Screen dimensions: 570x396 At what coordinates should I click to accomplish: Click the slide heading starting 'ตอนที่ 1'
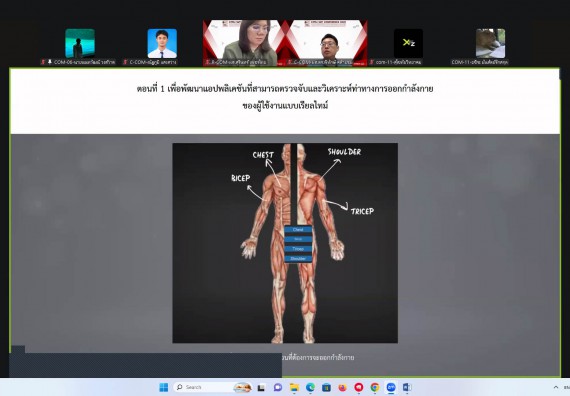tap(285, 89)
